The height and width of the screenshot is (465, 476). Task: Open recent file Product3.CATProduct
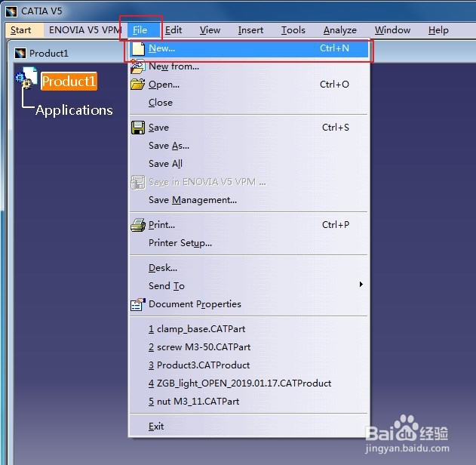(249, 365)
